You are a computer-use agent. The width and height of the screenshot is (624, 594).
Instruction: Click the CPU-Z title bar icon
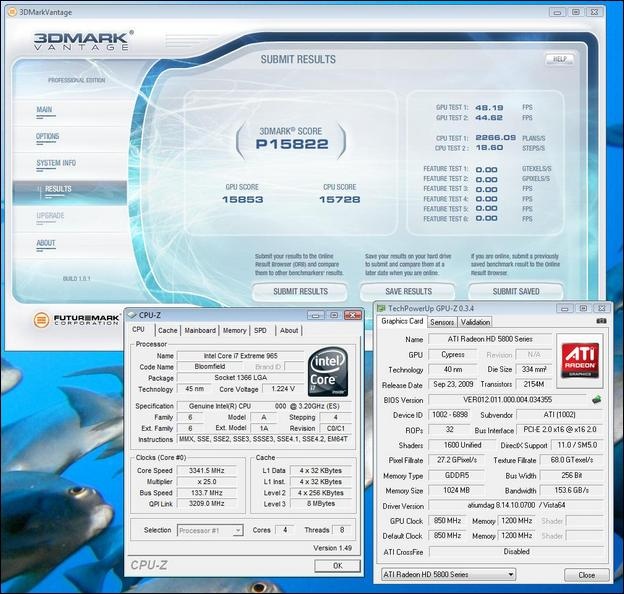(132, 315)
